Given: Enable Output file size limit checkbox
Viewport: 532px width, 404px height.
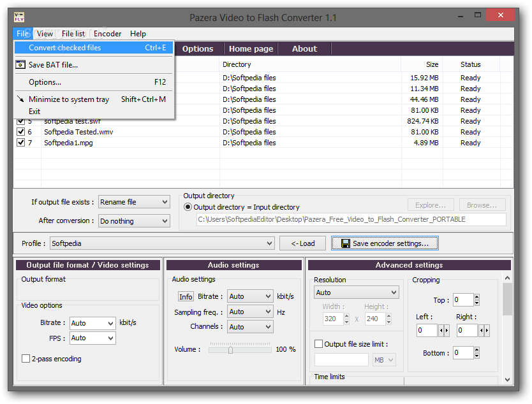Looking at the screenshot, I should click(318, 343).
